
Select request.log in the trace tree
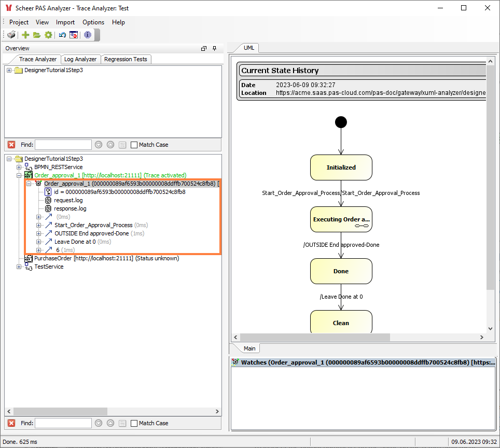coord(68,200)
